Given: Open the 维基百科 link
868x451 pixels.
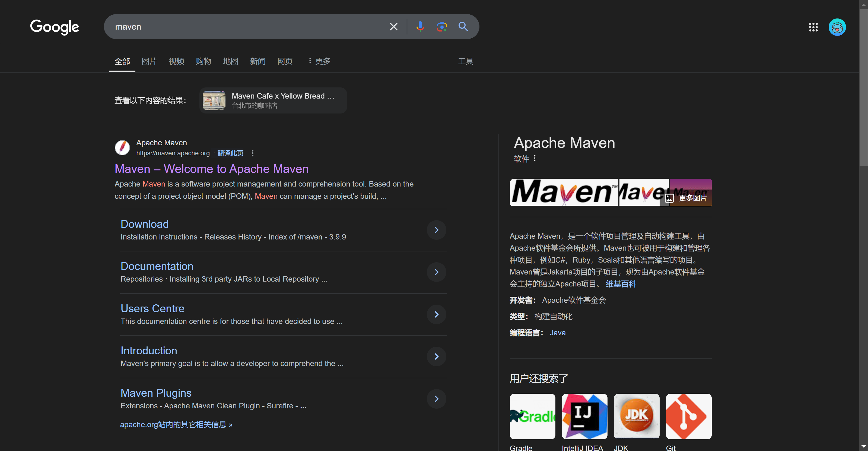Looking at the screenshot, I should (621, 284).
